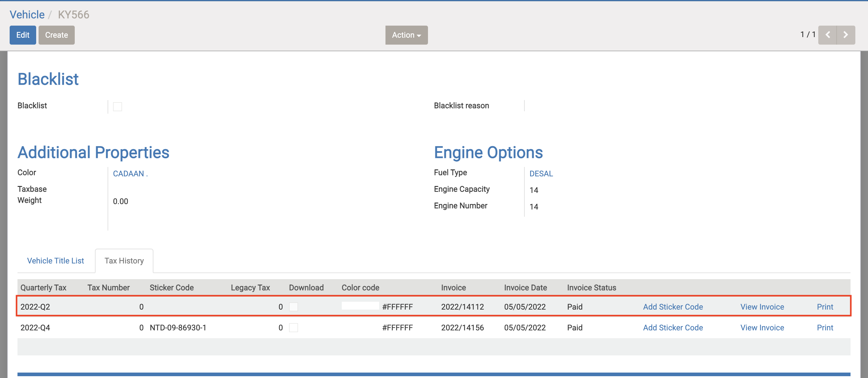Sort by the Quarterly Tax column header
Viewport: 868px width, 378px height.
[43, 287]
